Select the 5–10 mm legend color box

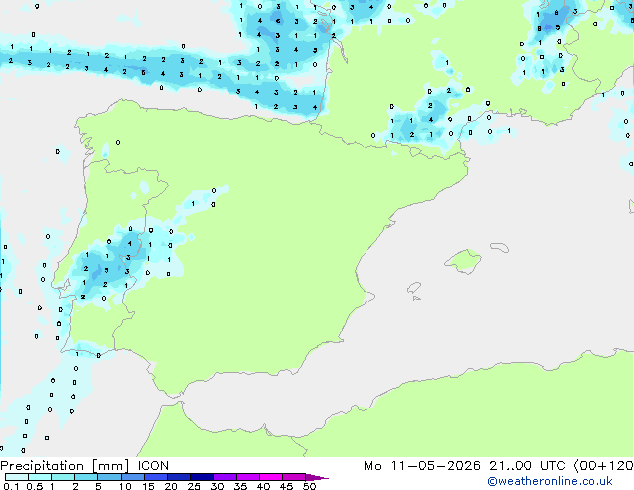pos(109,477)
